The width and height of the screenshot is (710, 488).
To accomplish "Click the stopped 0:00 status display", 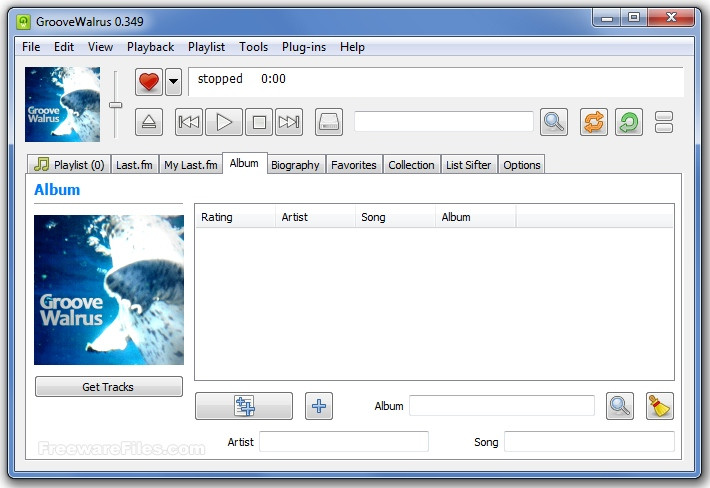I will [x=436, y=82].
